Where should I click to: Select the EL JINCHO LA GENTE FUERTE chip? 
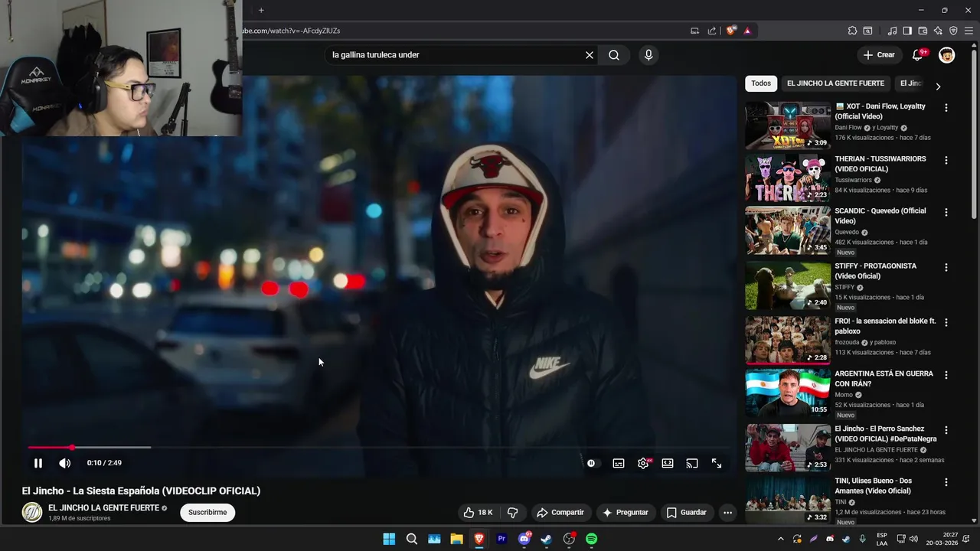point(835,83)
